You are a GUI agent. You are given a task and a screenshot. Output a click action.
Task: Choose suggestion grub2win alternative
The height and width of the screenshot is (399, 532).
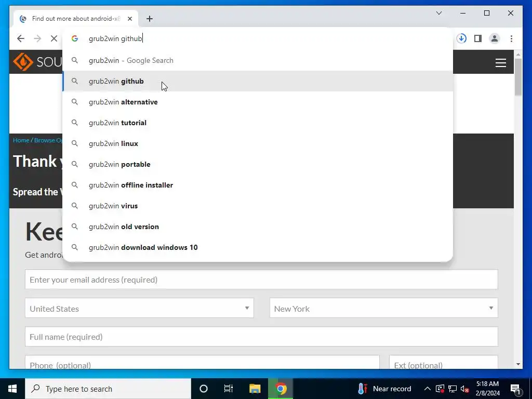point(258,102)
